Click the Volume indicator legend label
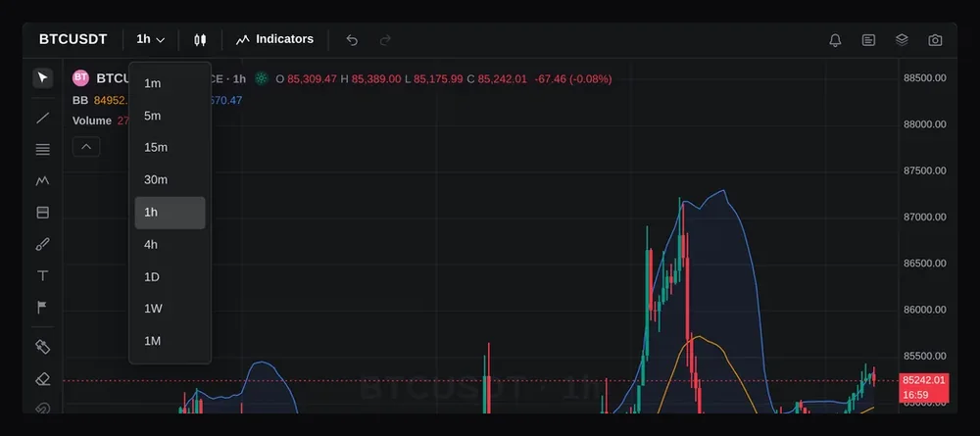The width and height of the screenshot is (980, 436). (92, 121)
